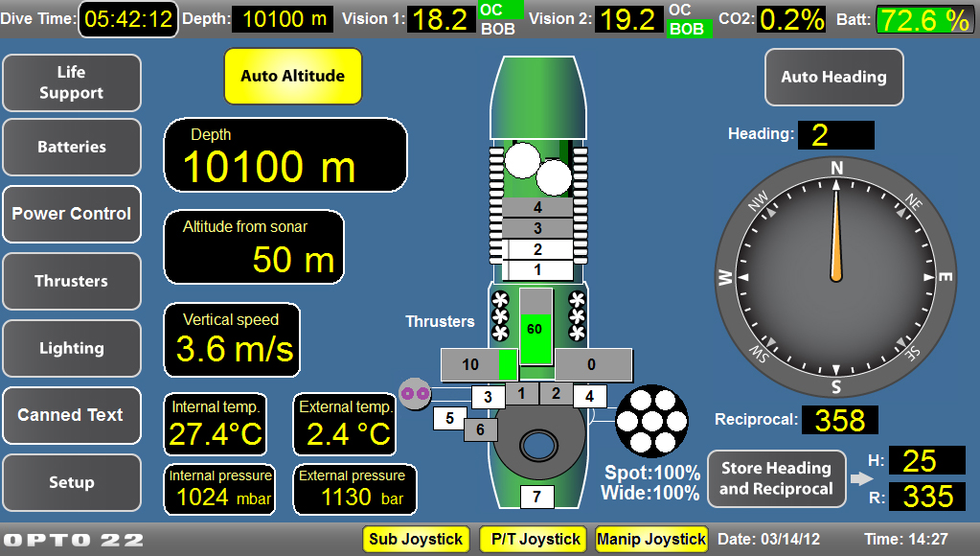This screenshot has height=556, width=980.
Task: Click the seven-light spotlight cluster icon
Action: pyautogui.click(x=651, y=420)
